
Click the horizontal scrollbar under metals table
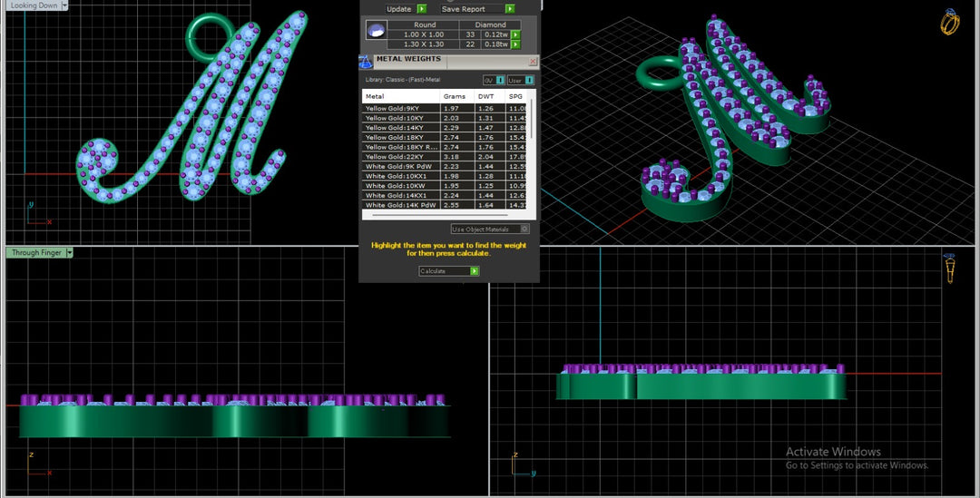point(445,216)
